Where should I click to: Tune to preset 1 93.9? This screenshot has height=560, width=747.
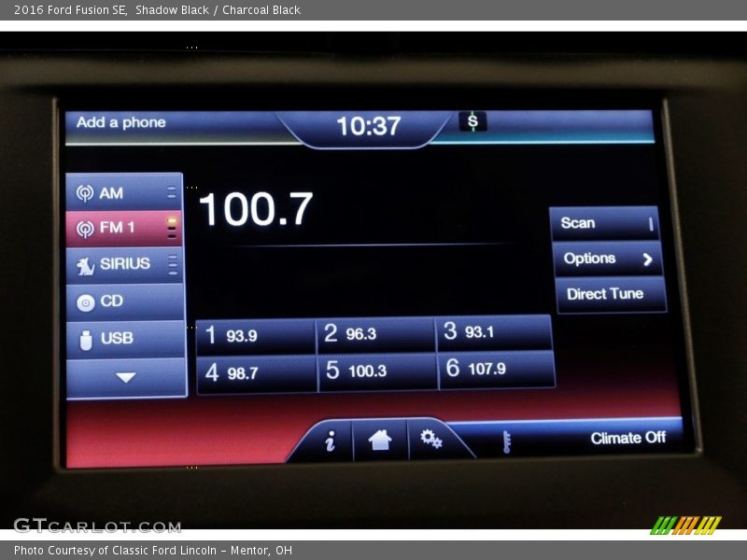(255, 337)
